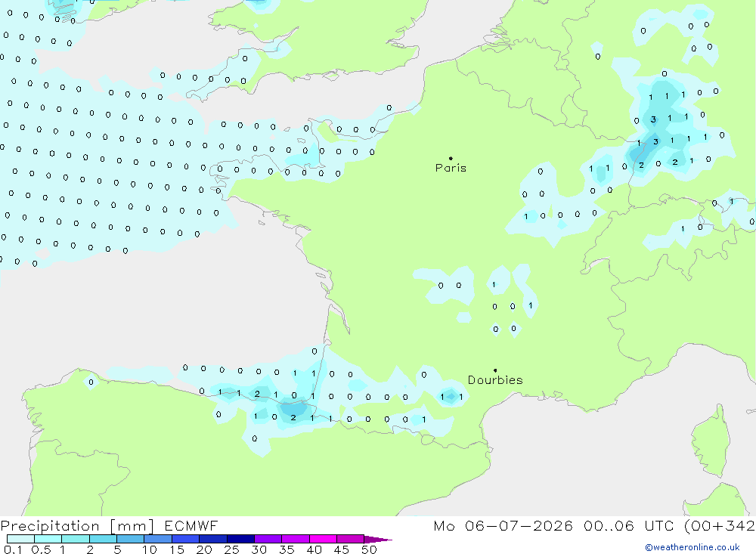Click the legend tick label '20'
The width and height of the screenshot is (756, 554).
[204, 549]
